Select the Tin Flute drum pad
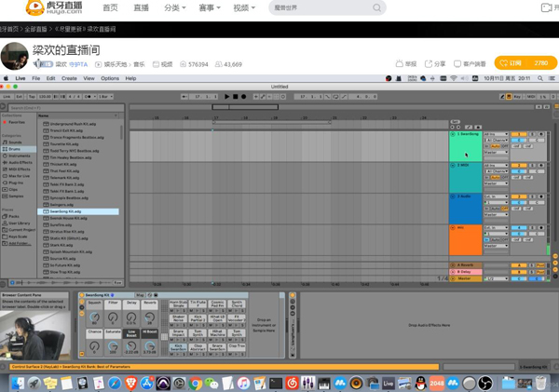This screenshot has height=392, width=559. [x=198, y=304]
